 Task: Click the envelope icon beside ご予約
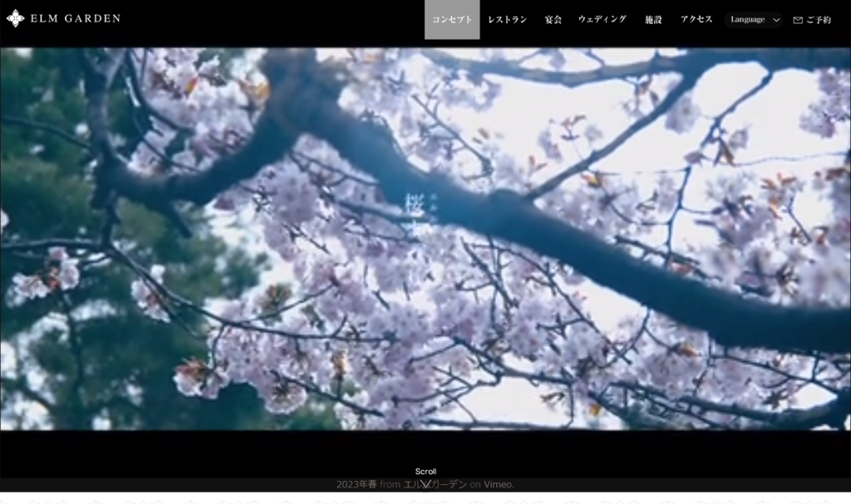(x=798, y=20)
